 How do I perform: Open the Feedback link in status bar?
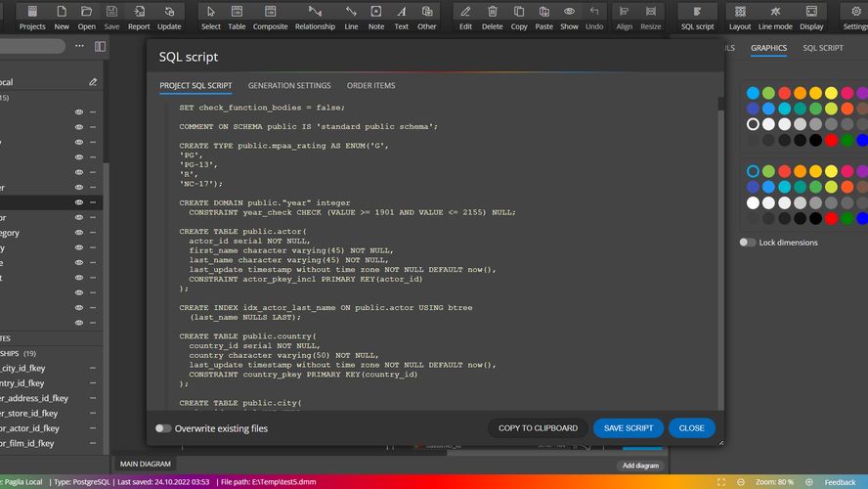click(840, 482)
